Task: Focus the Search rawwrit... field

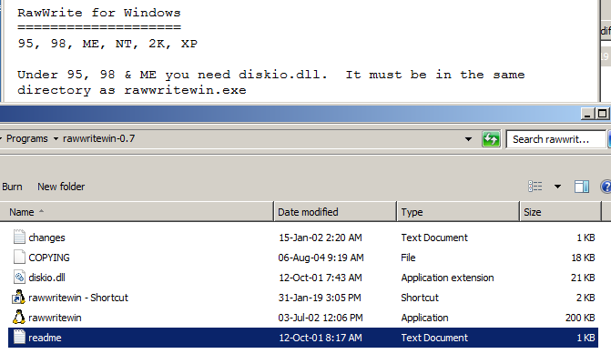Action: pyautogui.click(x=555, y=139)
